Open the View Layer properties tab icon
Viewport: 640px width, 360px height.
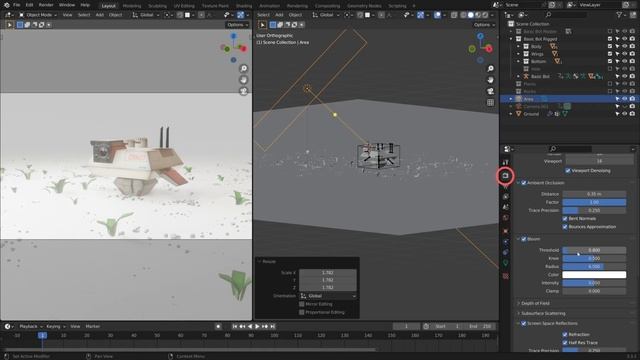tap(505, 196)
